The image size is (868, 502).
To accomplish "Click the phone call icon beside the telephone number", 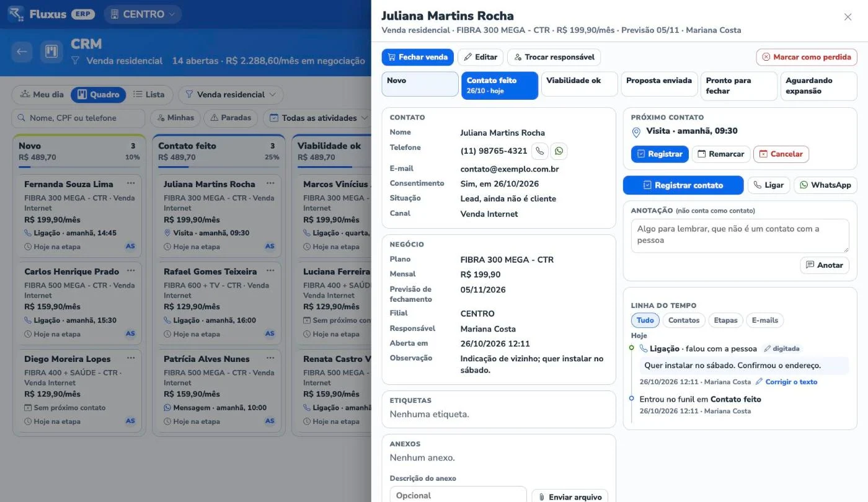I will click(x=540, y=151).
